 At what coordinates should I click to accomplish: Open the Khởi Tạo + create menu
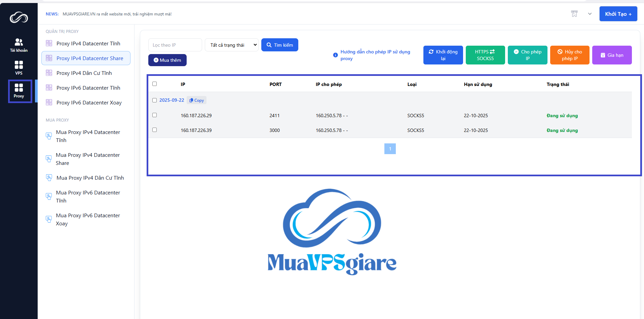click(618, 14)
